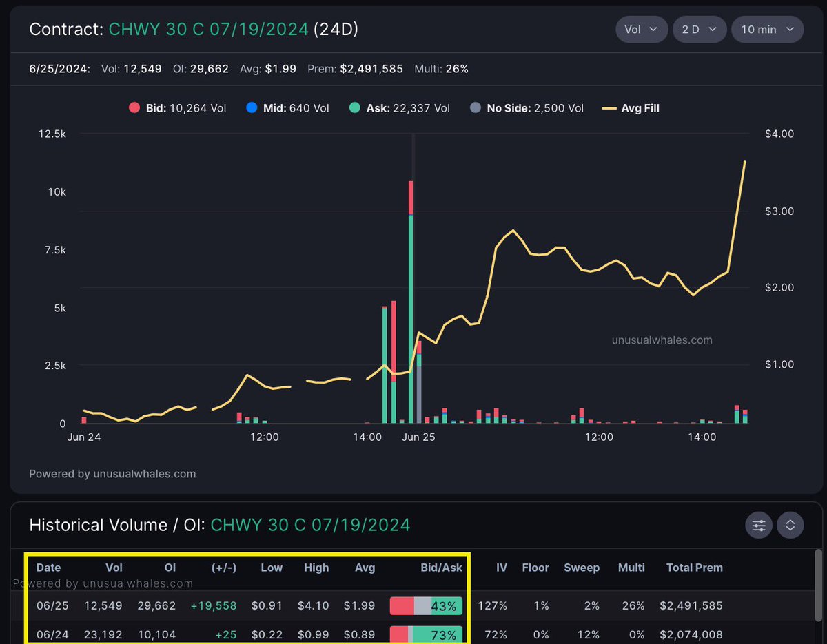
Task: Sort table by Date column
Action: [48, 568]
